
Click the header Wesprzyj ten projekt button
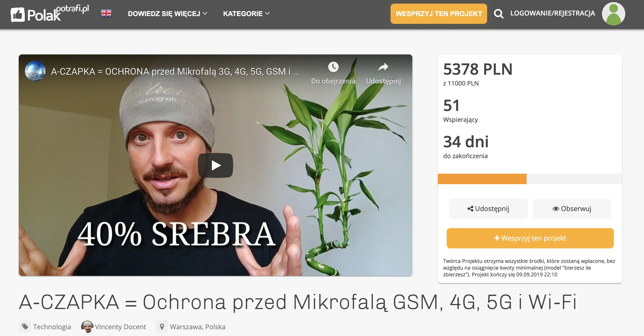(439, 14)
